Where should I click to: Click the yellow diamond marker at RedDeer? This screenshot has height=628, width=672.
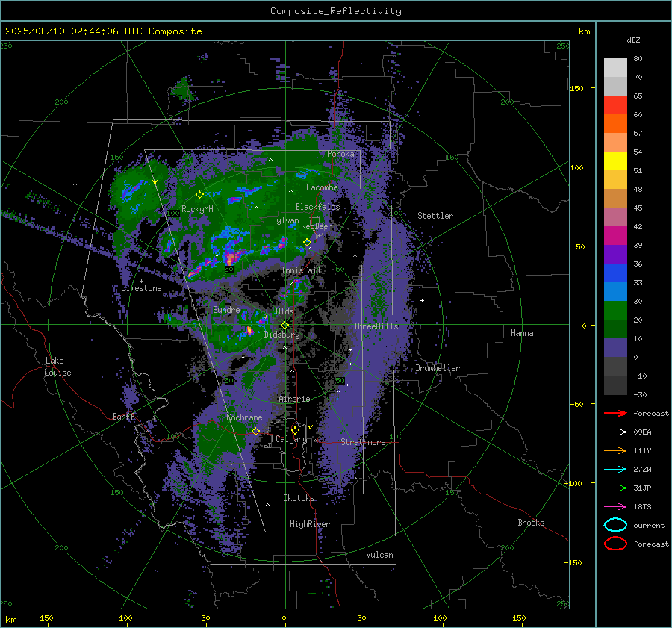(x=307, y=243)
